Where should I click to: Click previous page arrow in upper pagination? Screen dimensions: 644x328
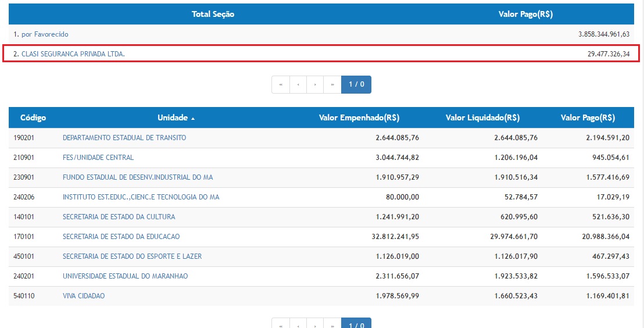pyautogui.click(x=298, y=84)
